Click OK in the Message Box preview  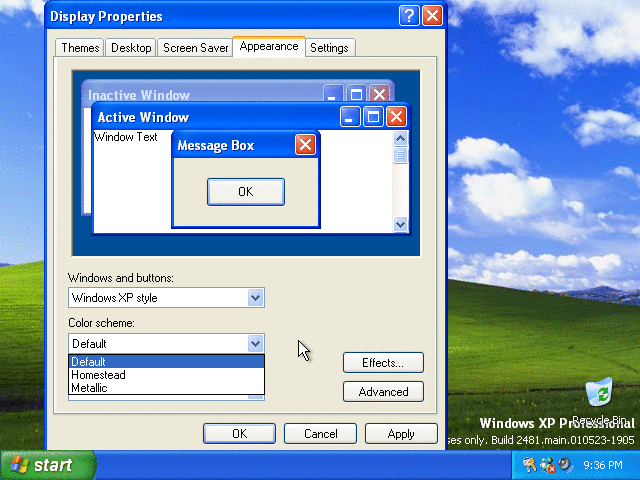coord(246,191)
